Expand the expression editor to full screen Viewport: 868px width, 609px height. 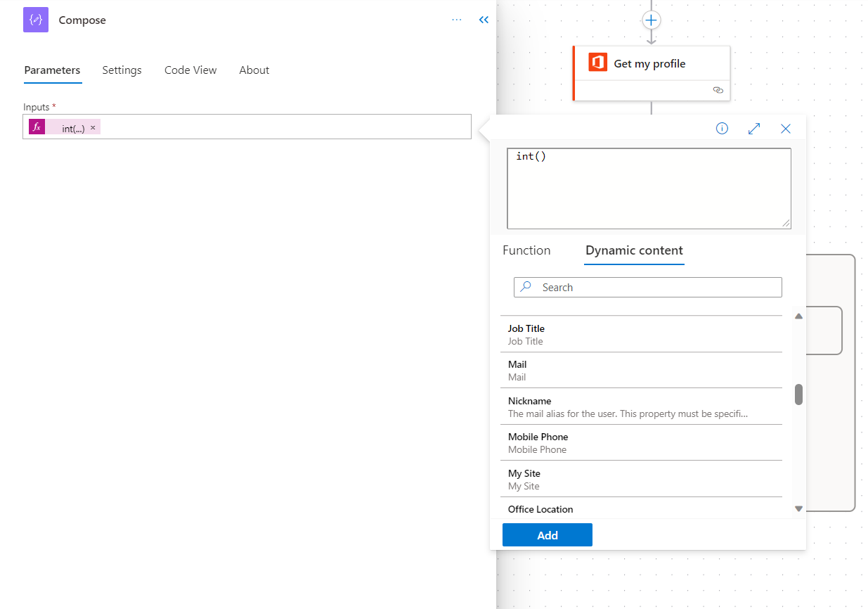(x=754, y=129)
